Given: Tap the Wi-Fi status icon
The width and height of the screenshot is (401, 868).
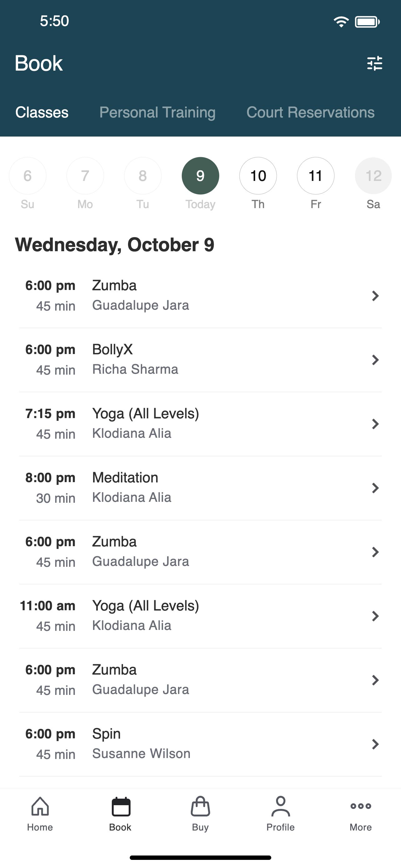Looking at the screenshot, I should 341,22.
